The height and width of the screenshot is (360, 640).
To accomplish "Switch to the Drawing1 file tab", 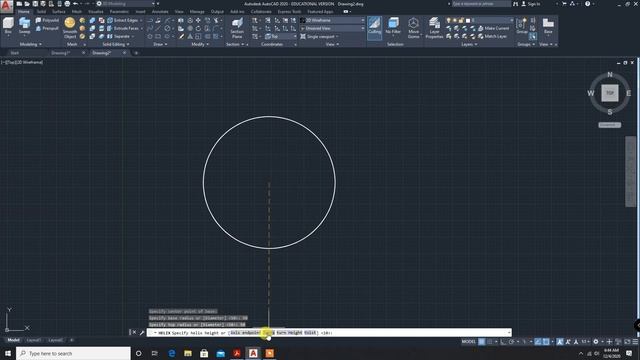I will tap(61, 53).
